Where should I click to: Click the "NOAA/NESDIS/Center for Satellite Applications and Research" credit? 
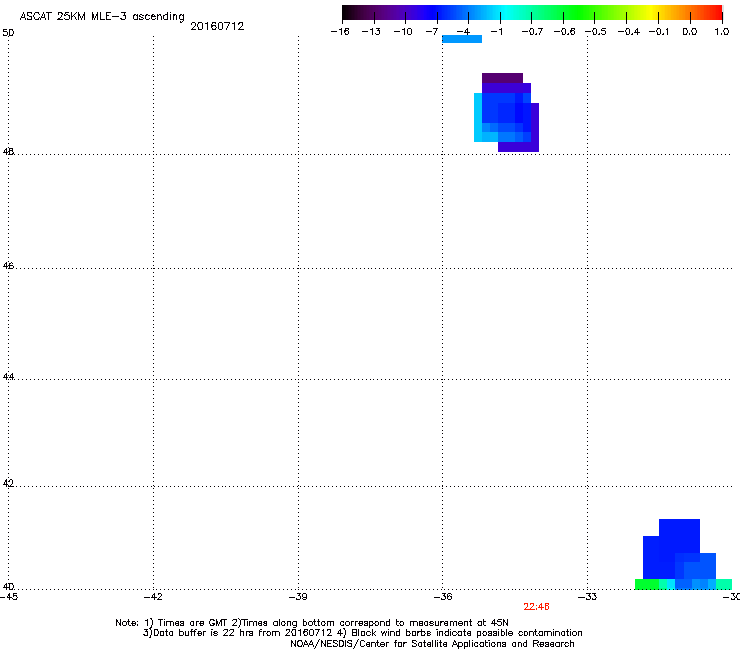click(432, 644)
